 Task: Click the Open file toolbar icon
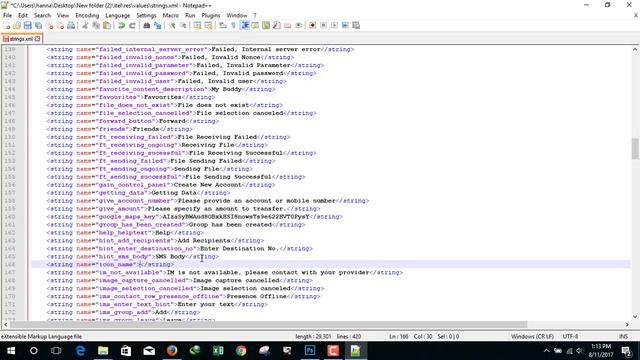(x=17, y=25)
